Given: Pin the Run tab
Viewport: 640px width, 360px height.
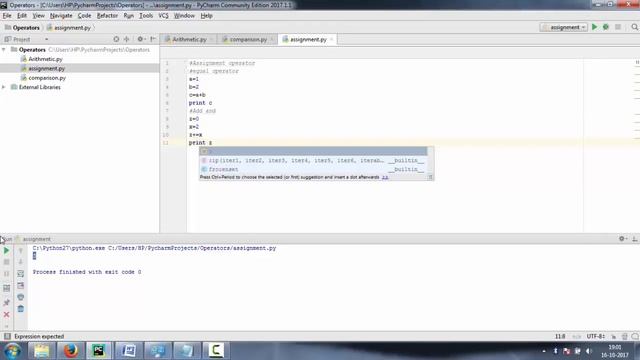Looking at the screenshot, I should point(7,302).
